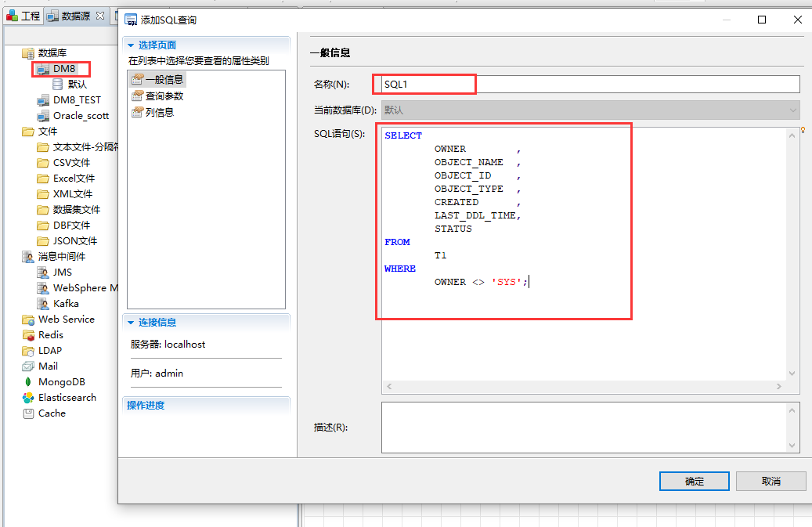Click the Excel文件 folder icon
812x527 pixels.
[43, 178]
